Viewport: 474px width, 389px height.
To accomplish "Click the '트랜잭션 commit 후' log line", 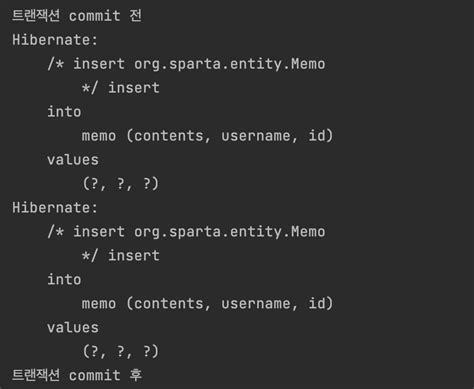I will pyautogui.click(x=77, y=375).
